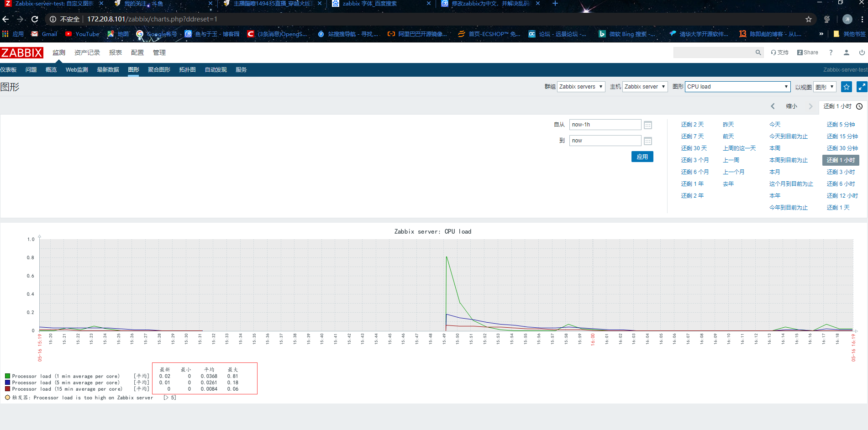Click blue 5 min load legend swatch
The width and height of the screenshot is (868, 430).
[x=7, y=383]
